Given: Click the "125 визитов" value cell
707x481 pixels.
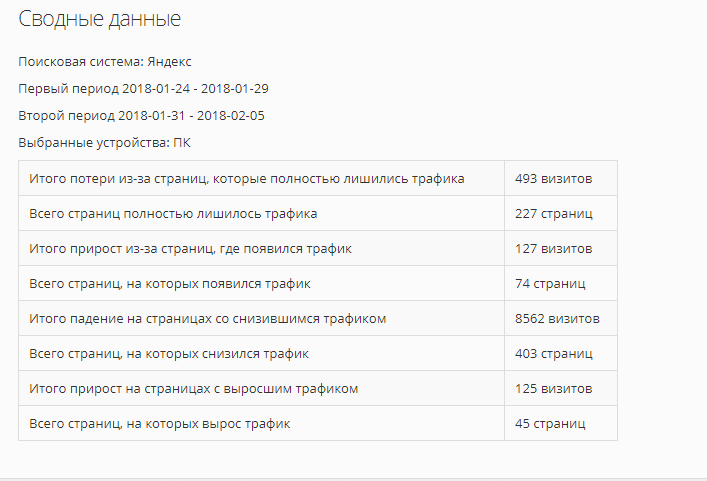Looking at the screenshot, I should pos(553,388).
